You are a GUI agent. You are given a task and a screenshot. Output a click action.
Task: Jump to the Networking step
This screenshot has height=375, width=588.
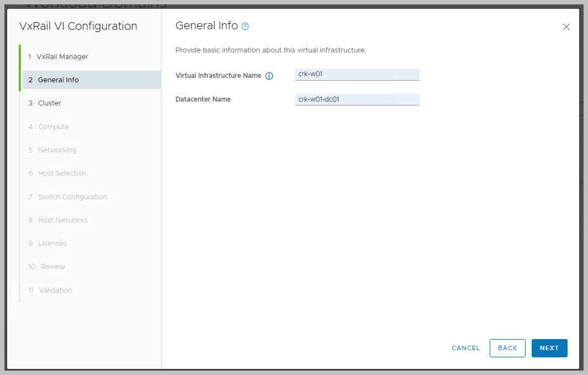[x=57, y=150]
